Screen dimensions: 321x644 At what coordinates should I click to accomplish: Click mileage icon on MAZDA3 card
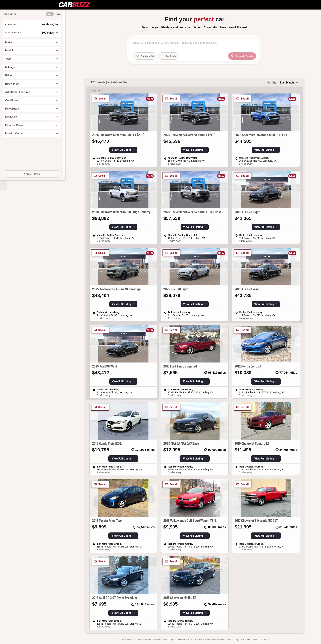[x=206, y=450]
